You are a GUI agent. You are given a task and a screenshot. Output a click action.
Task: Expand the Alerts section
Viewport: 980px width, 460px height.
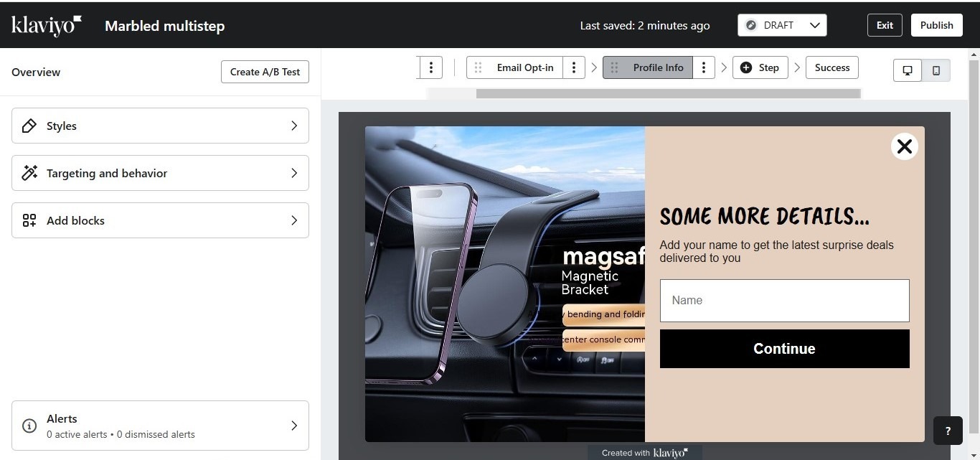[x=160, y=426]
